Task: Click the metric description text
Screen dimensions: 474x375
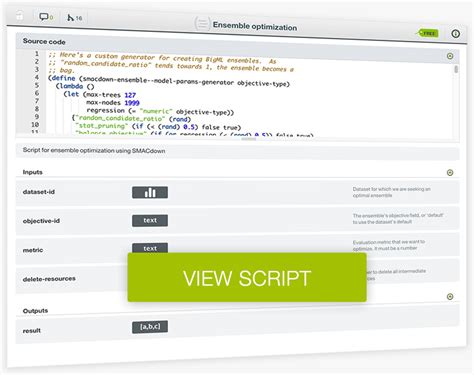Action: click(x=389, y=245)
